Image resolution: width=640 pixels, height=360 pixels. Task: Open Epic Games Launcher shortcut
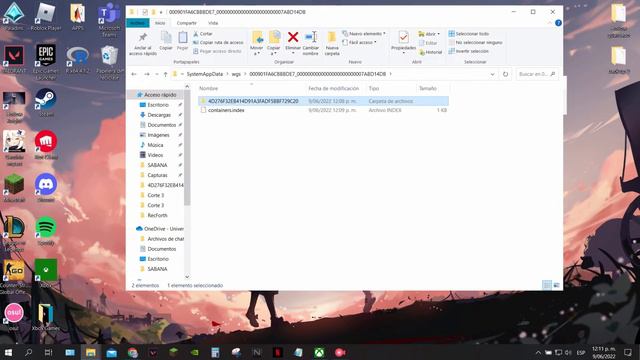(45, 62)
